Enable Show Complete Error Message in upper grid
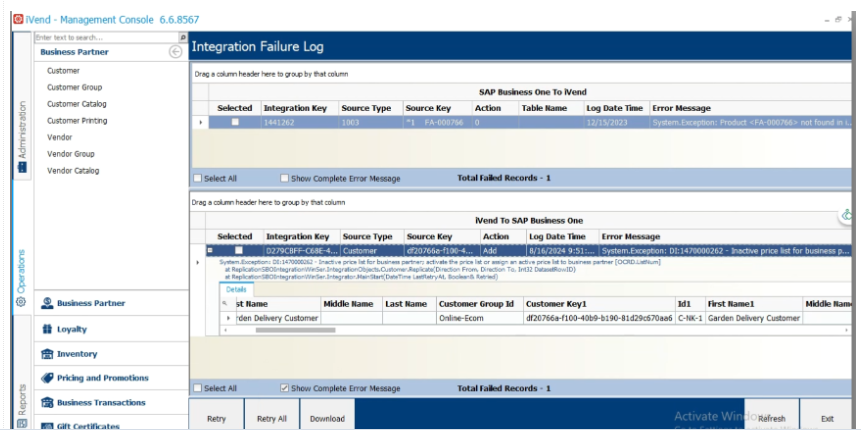Screen dimensions: 861x436 coord(284,178)
